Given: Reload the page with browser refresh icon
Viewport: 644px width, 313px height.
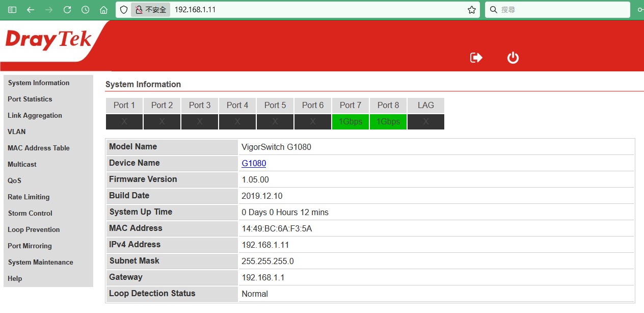Looking at the screenshot, I should coord(67,10).
